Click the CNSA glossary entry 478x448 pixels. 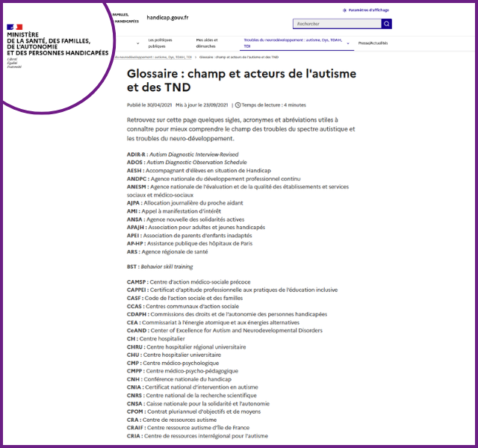pos(198,403)
